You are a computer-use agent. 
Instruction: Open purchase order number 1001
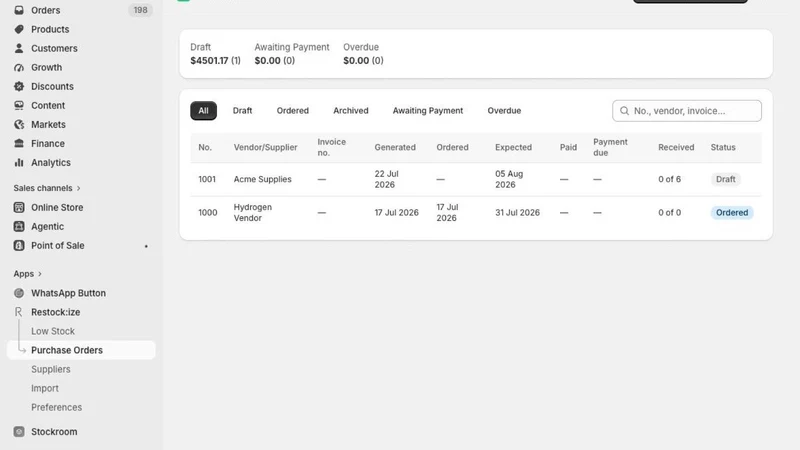coord(207,179)
